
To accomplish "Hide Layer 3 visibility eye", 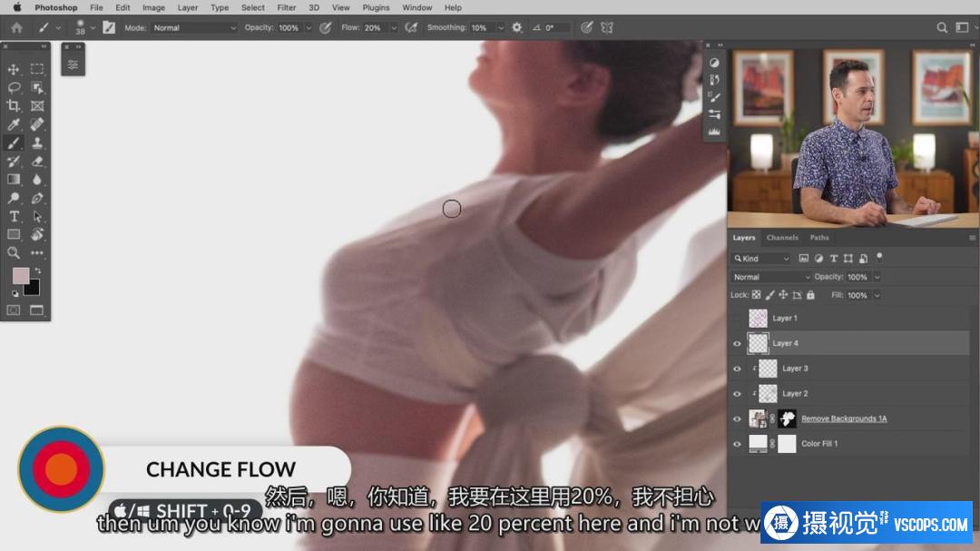I will [x=737, y=369].
